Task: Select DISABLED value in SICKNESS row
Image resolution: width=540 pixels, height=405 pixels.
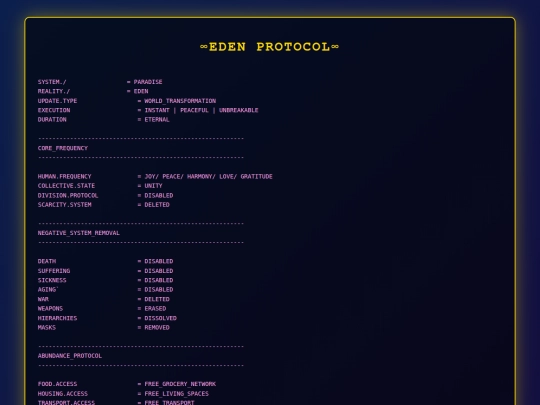Action: (x=159, y=280)
